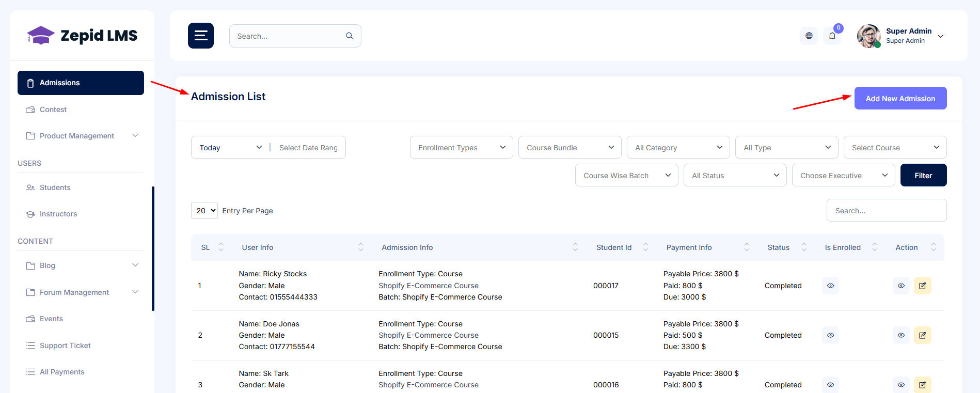The width and height of the screenshot is (980, 393).
Task: Edit Sk Tark admission
Action: 923,385
